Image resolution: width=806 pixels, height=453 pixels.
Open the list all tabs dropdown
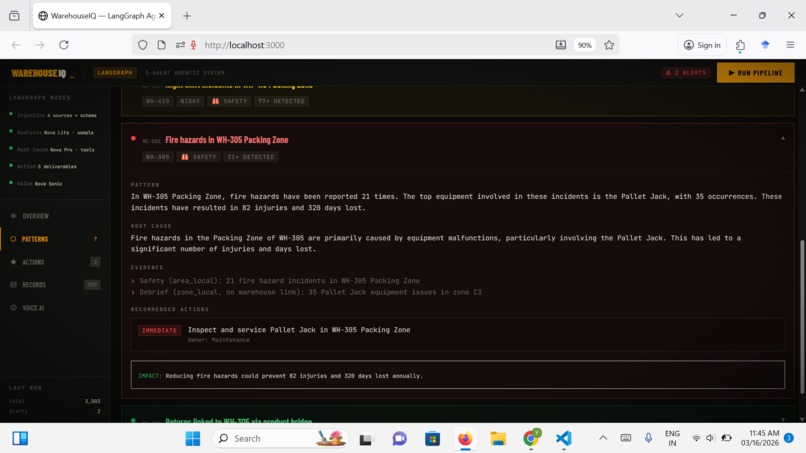(x=679, y=15)
